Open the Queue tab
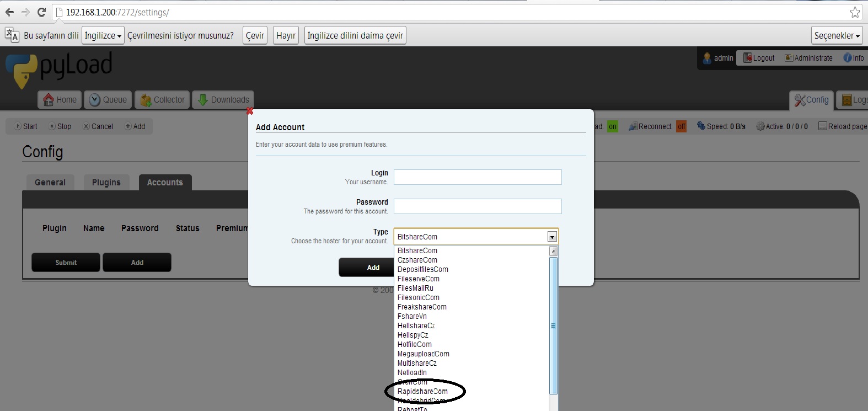Viewport: 868px width, 411px height. pos(108,100)
